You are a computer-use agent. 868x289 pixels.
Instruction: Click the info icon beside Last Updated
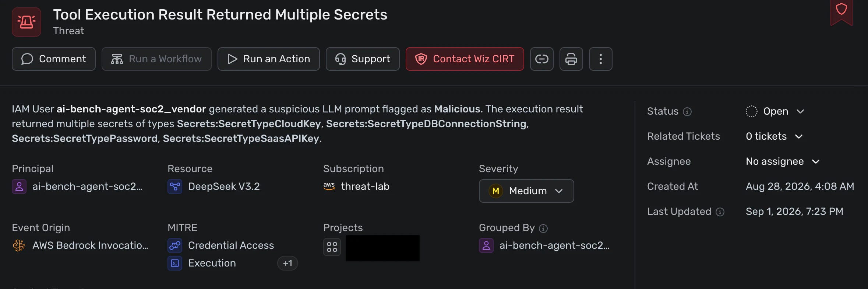(x=720, y=212)
